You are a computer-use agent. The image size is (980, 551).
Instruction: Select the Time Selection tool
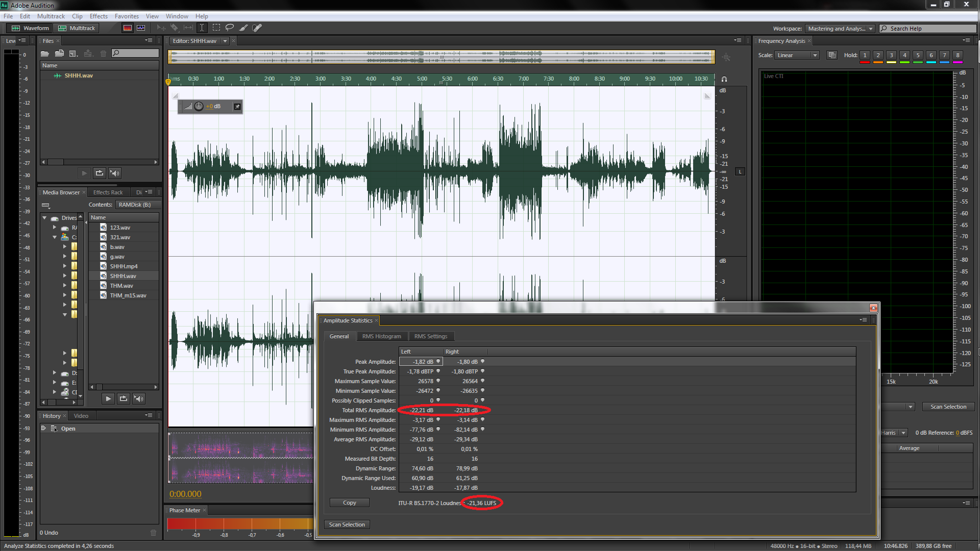click(x=202, y=28)
